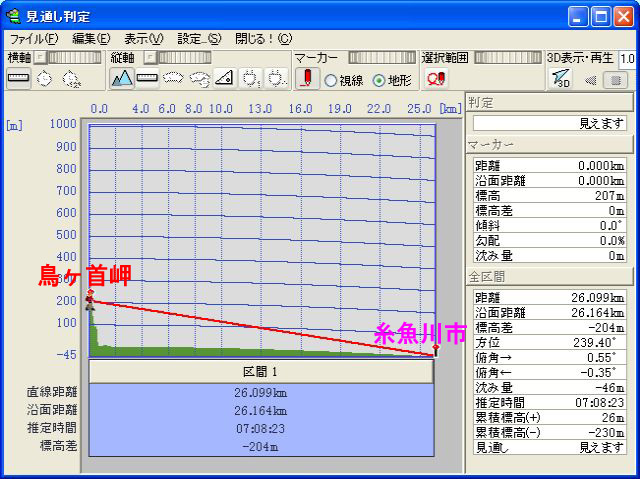Click the 累積標高(-) -230m row
This screenshot has width=640, height=479.
tap(549, 432)
